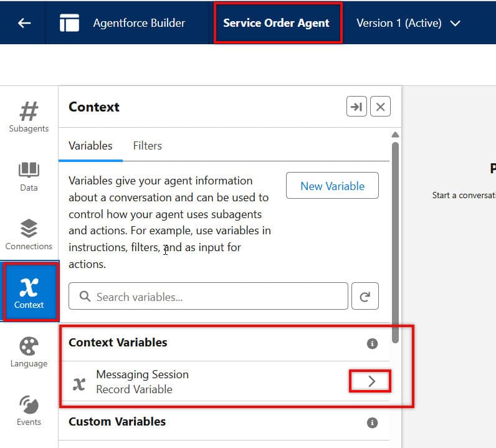
Task: Click the scrollbar up arrow
Action: pos(395,135)
